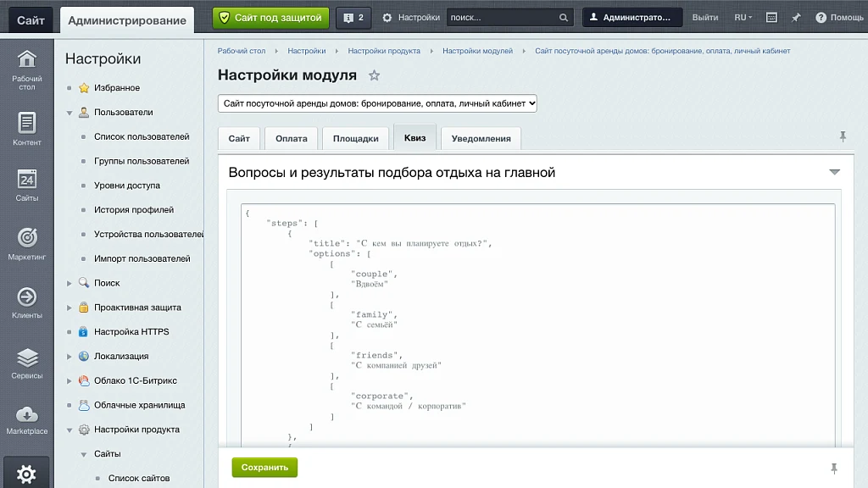
Task: Open Импорт пользователей tree item
Action: pos(142,258)
